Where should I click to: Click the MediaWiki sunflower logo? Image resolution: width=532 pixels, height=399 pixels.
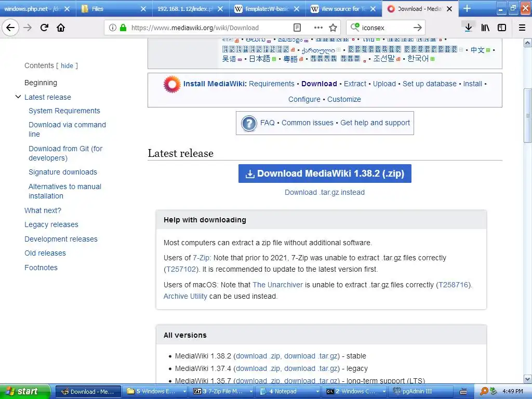point(172,84)
